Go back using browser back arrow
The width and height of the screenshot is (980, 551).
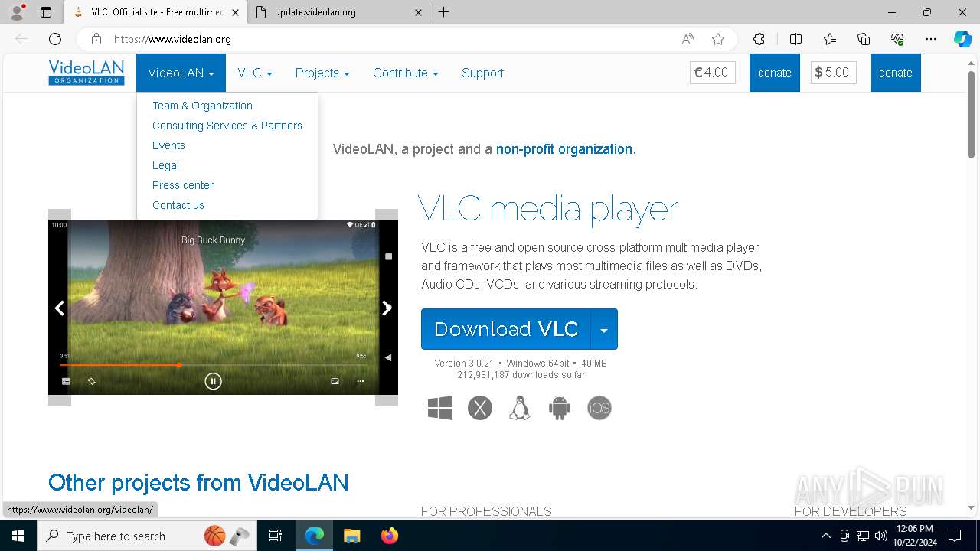(21, 39)
